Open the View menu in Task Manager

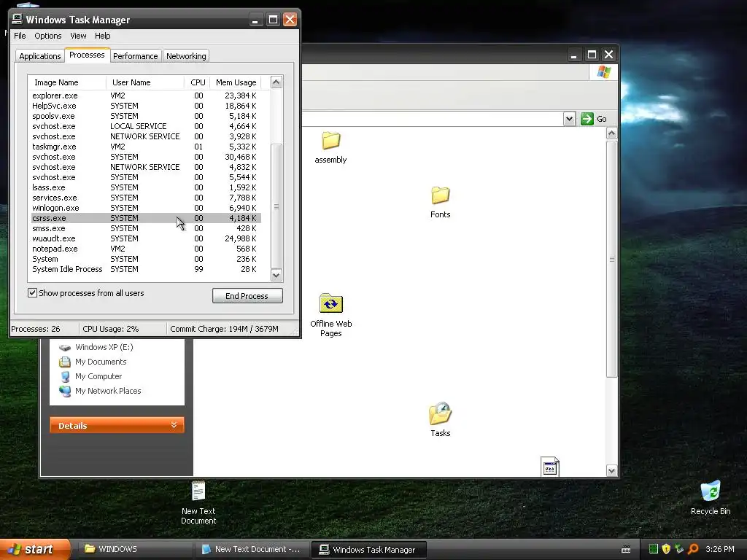(x=78, y=36)
